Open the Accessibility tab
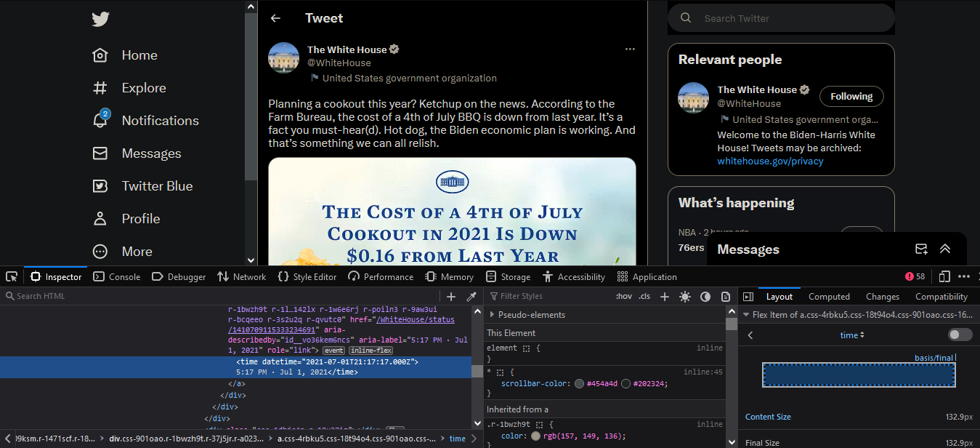980x448 pixels. pos(573,276)
